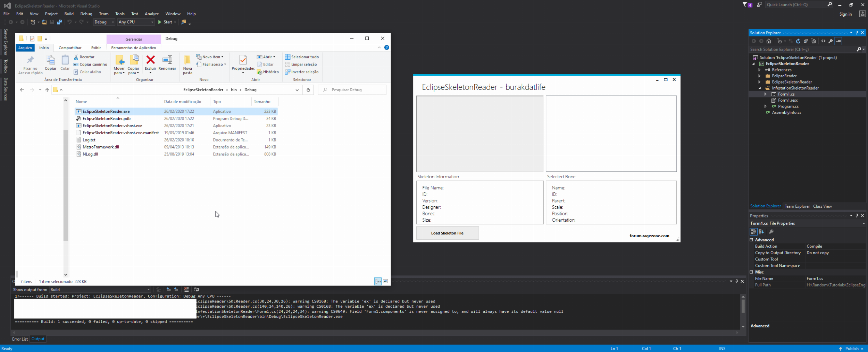Image resolution: width=868 pixels, height=352 pixels.
Task: Go to previous message in Output panel
Action: (168, 289)
